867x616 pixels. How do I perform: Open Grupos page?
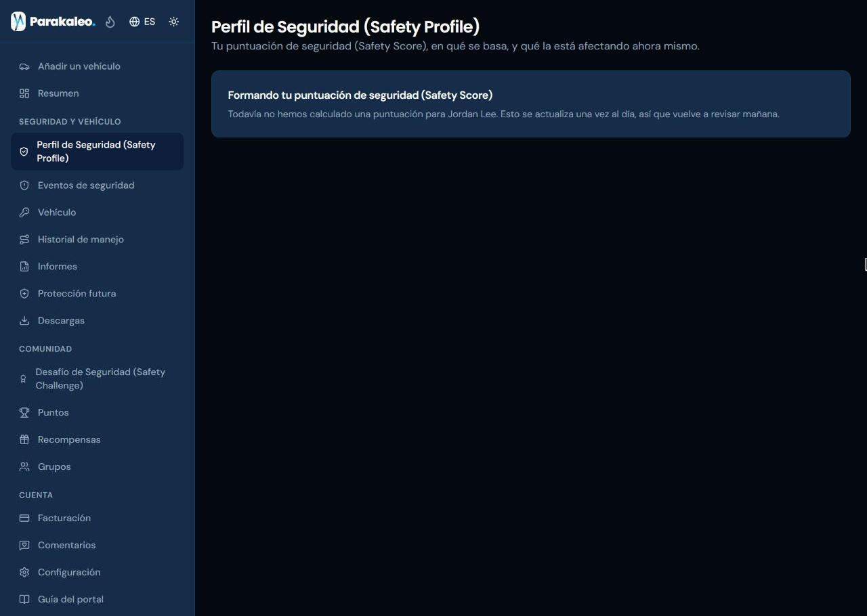point(97,467)
